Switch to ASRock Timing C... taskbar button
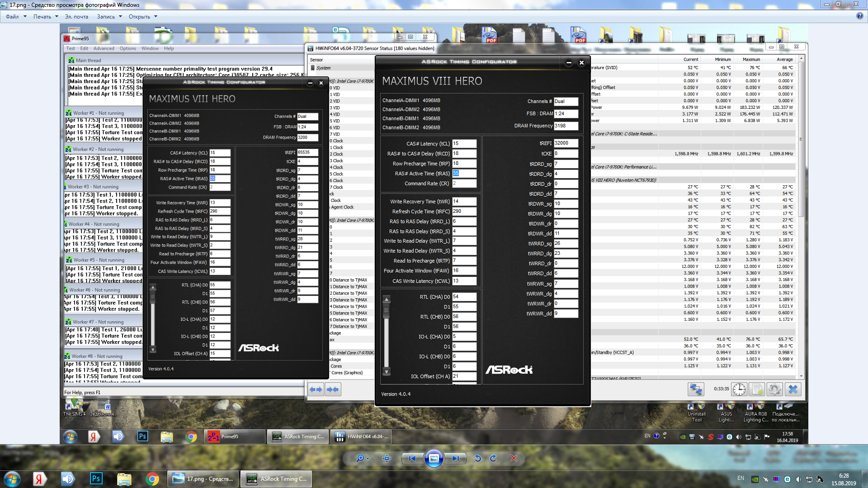Image resolution: width=868 pixels, height=488 pixels. pyautogui.click(x=276, y=479)
